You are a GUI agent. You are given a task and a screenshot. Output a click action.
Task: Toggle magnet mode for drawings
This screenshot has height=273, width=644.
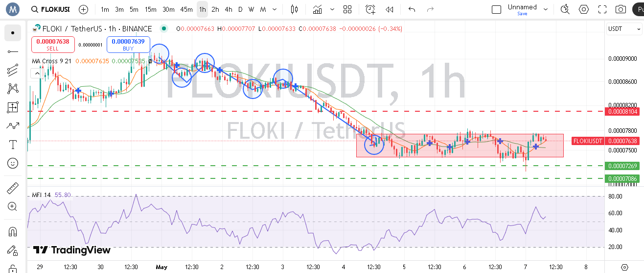click(13, 231)
